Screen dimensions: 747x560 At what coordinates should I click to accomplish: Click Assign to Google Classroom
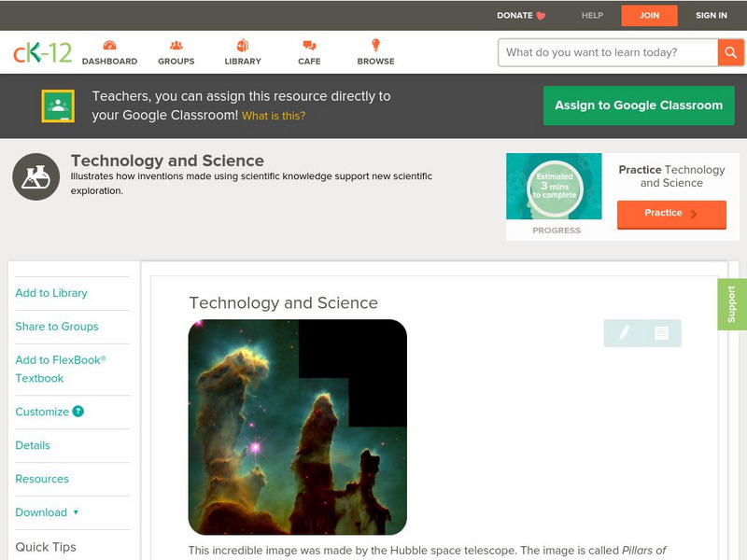[x=639, y=105]
